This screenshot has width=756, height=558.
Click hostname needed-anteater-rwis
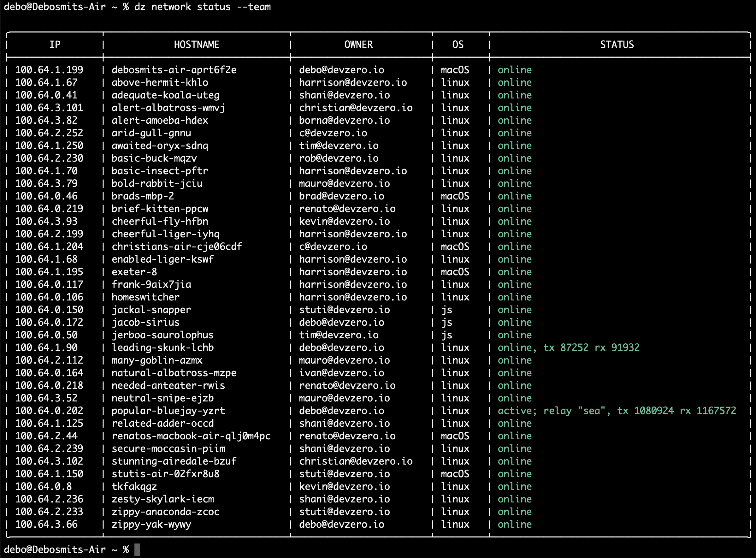click(168, 385)
